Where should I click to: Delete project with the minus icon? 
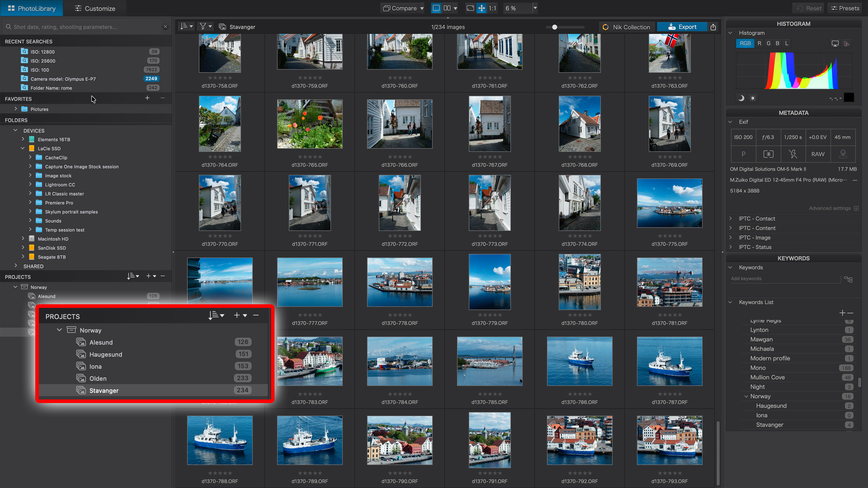point(163,276)
